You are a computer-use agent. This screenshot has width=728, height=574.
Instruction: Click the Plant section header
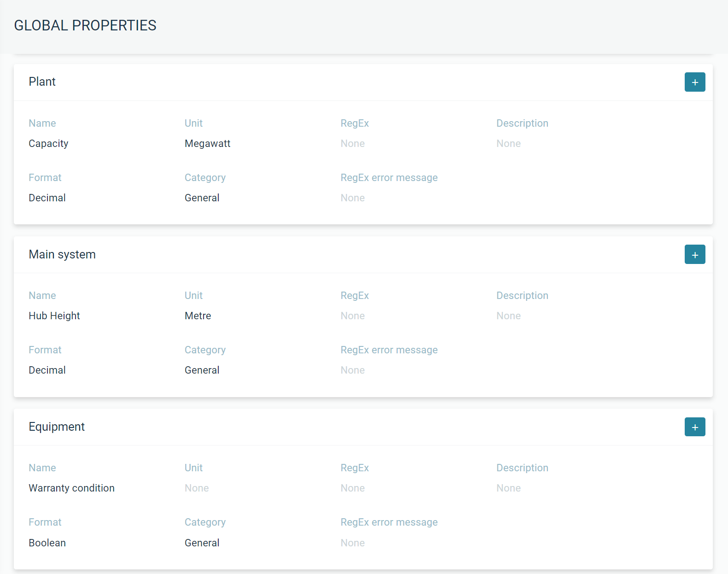[42, 82]
